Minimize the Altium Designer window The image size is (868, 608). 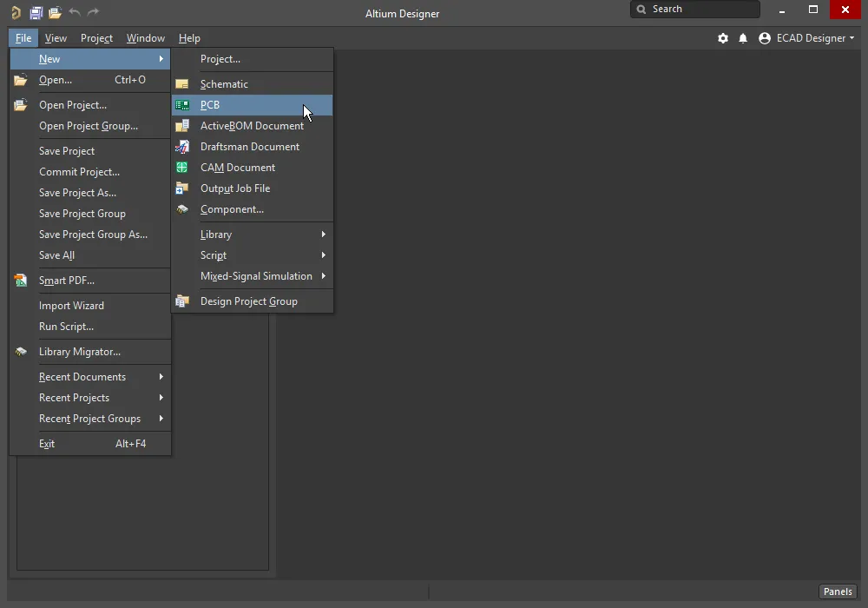[782, 10]
